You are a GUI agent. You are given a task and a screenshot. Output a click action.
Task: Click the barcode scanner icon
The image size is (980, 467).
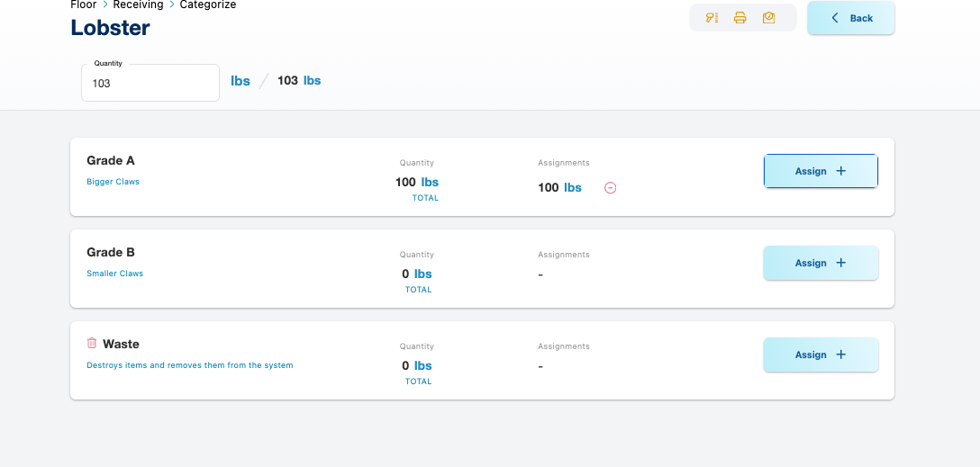pyautogui.click(x=712, y=18)
